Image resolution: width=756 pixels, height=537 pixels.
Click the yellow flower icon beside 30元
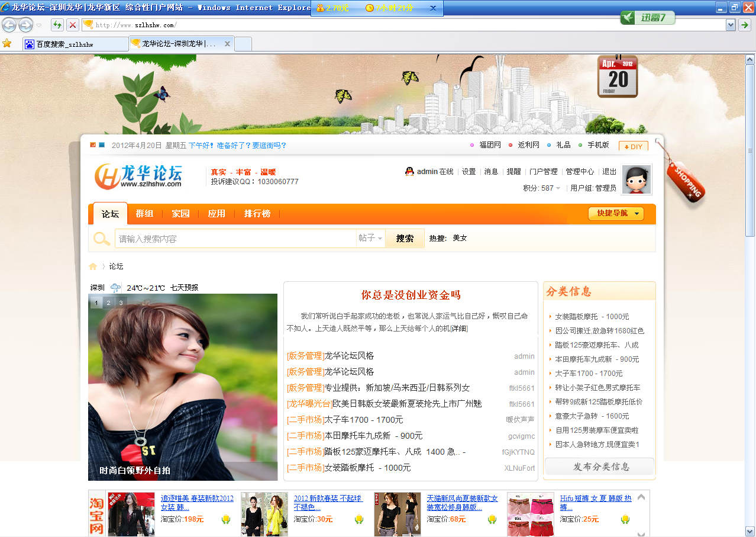359,519
